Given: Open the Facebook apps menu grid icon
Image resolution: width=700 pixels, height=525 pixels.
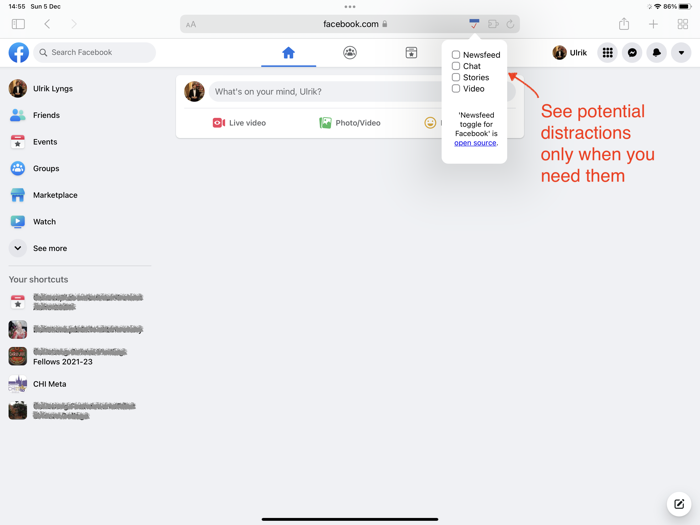Looking at the screenshot, I should (607, 53).
